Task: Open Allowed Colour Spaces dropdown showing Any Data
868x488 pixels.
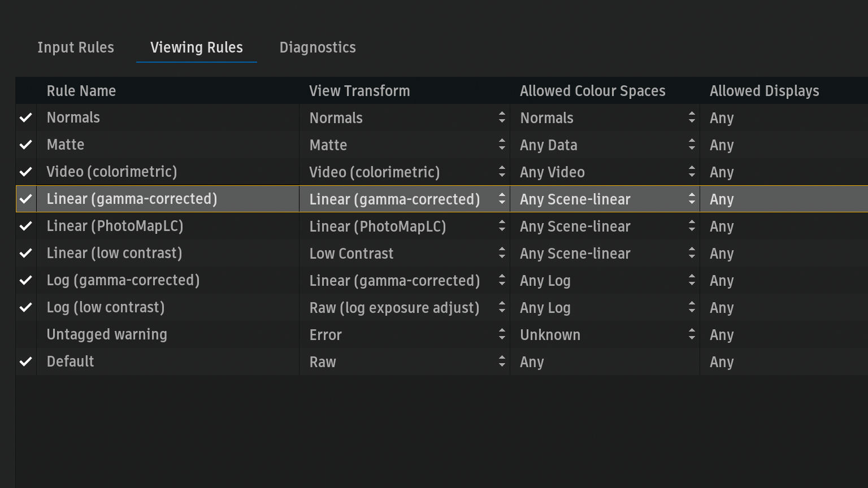Action: pos(605,145)
